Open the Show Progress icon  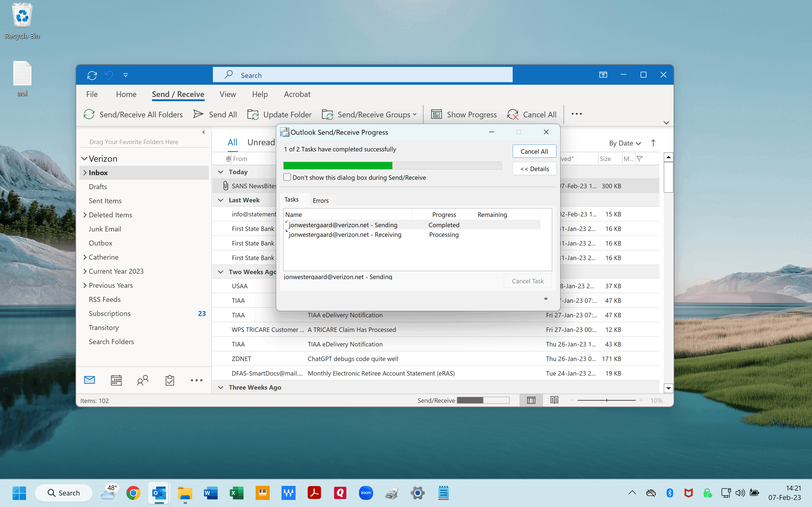pos(436,114)
